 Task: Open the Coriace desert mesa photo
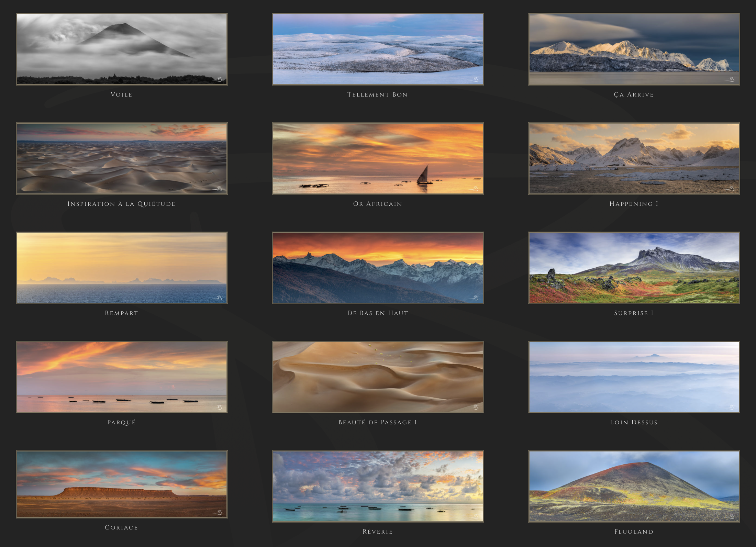pos(122,484)
